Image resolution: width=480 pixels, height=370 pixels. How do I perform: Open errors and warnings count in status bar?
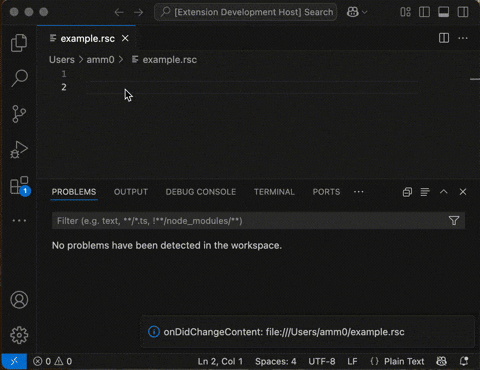[x=52, y=361]
